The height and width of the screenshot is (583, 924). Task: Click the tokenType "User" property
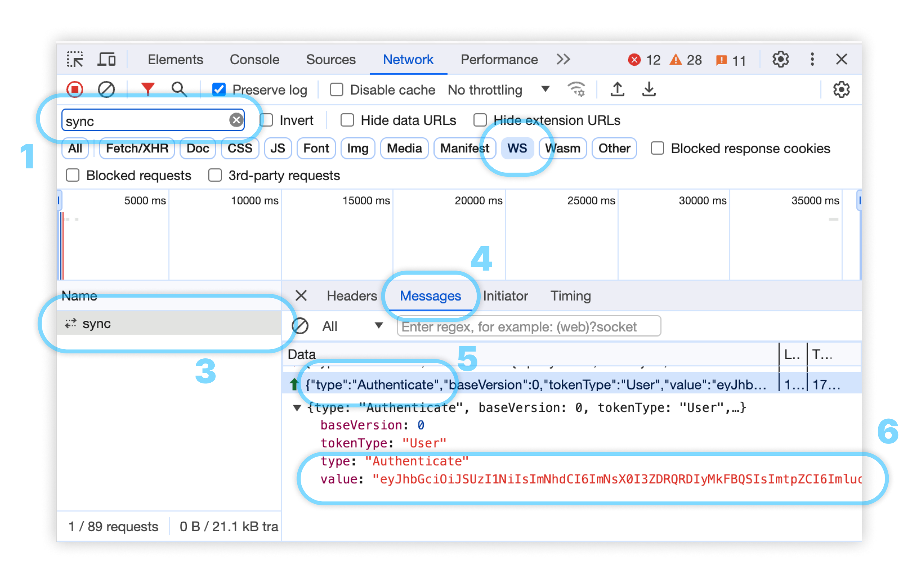tap(383, 443)
